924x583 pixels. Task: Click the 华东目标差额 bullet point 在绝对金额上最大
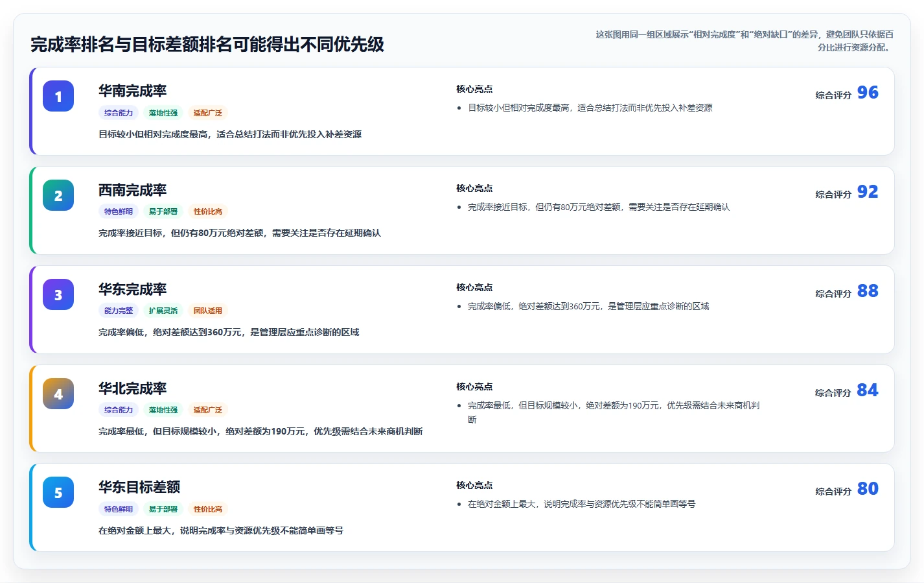tap(582, 505)
